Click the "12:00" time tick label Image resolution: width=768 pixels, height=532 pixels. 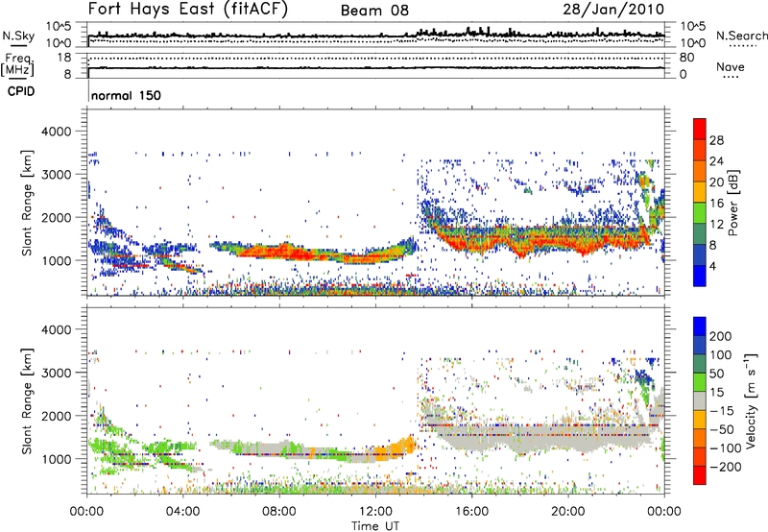point(375,512)
